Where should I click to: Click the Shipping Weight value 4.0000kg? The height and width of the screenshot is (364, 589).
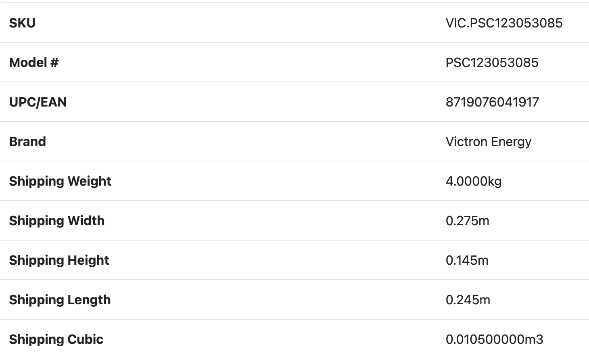click(x=474, y=181)
